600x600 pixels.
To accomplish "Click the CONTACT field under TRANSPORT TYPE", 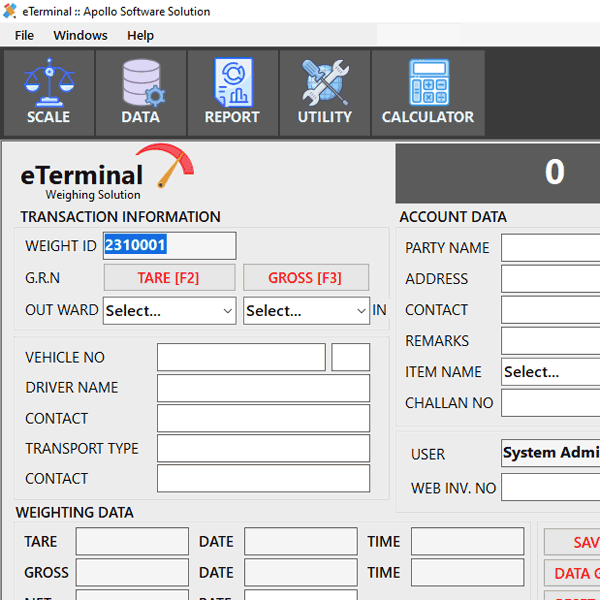I will 263,478.
